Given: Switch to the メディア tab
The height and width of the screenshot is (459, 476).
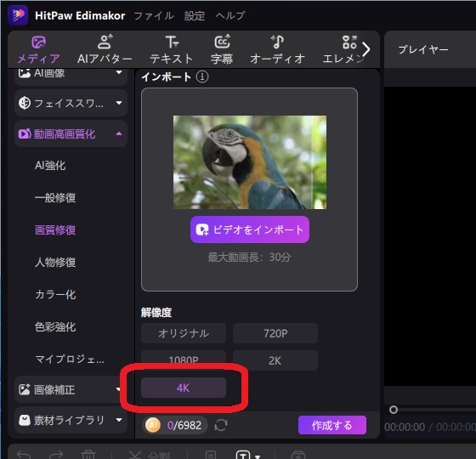Looking at the screenshot, I should click(x=38, y=49).
